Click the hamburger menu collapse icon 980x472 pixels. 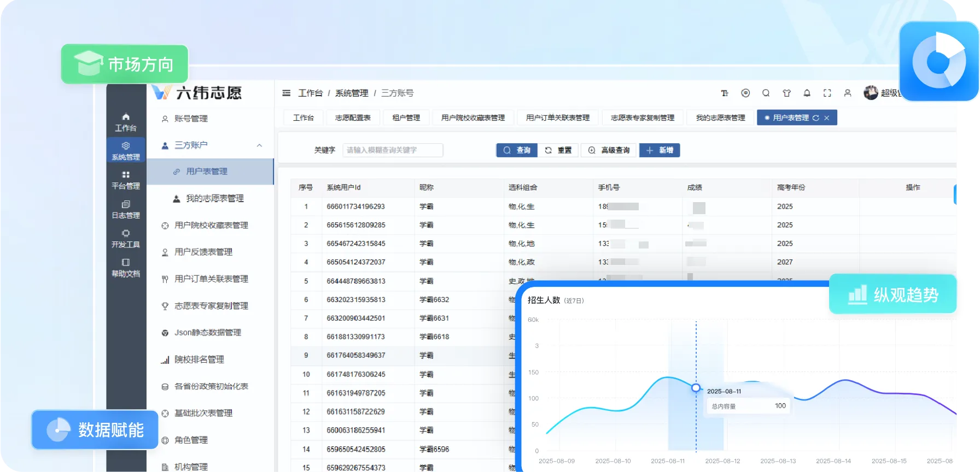(286, 93)
